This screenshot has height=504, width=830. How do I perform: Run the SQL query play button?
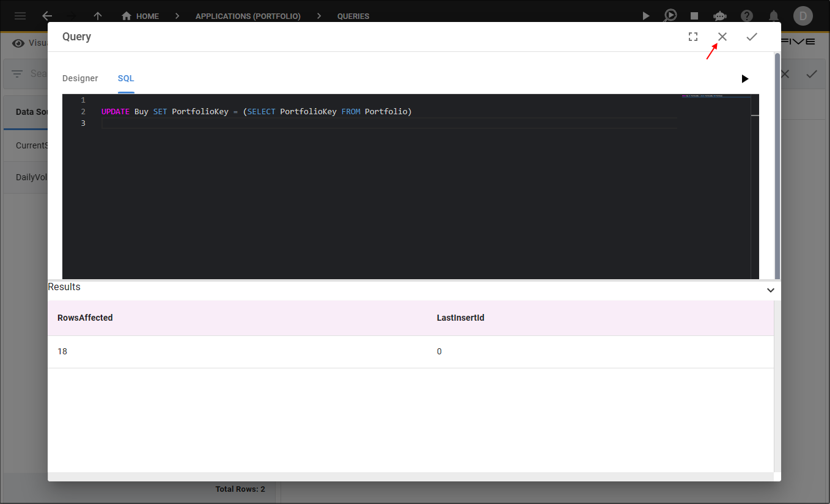pos(744,79)
